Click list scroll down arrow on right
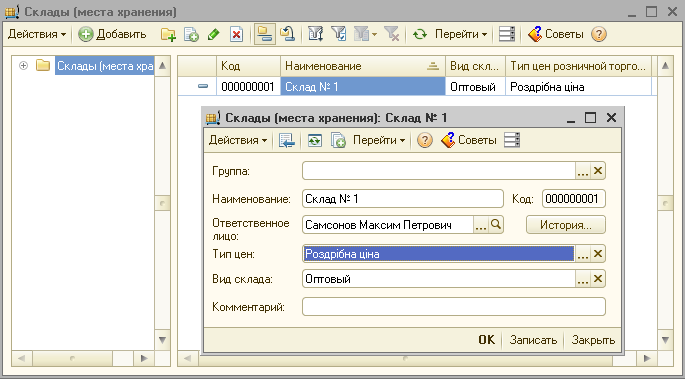Image resolution: width=685 pixels, height=379 pixels. pyautogui.click(x=665, y=340)
